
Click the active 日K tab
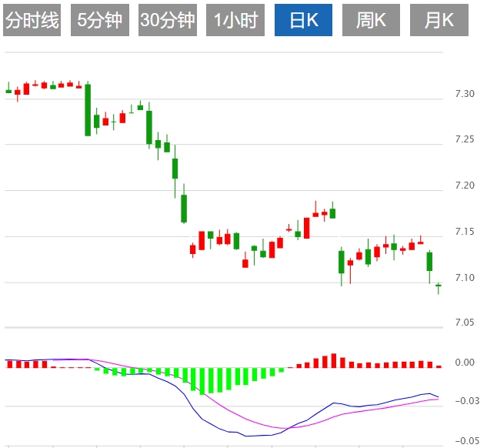[x=304, y=20]
